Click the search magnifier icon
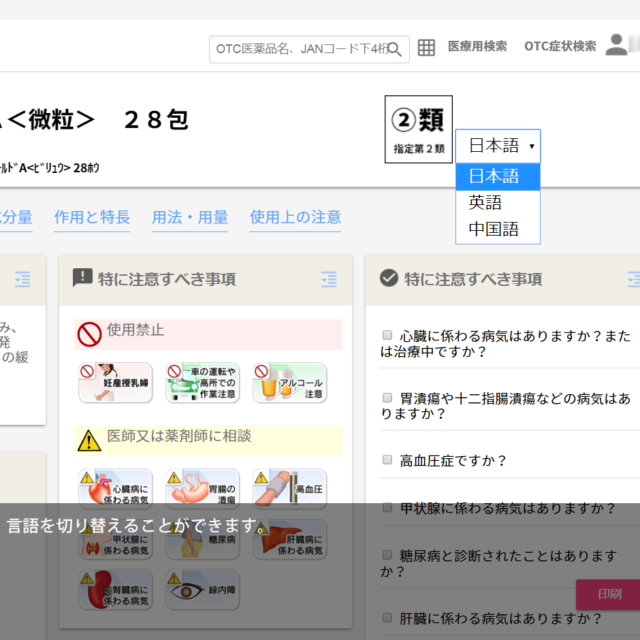640x640 pixels. (x=396, y=48)
